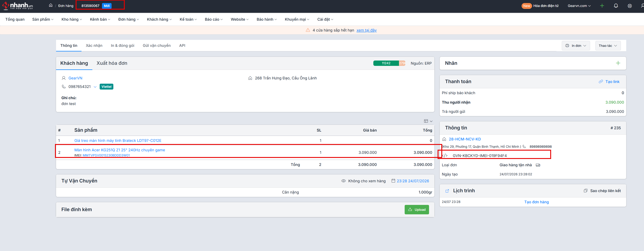
Task: Open the Tổng quan menu item
Action: tap(15, 20)
